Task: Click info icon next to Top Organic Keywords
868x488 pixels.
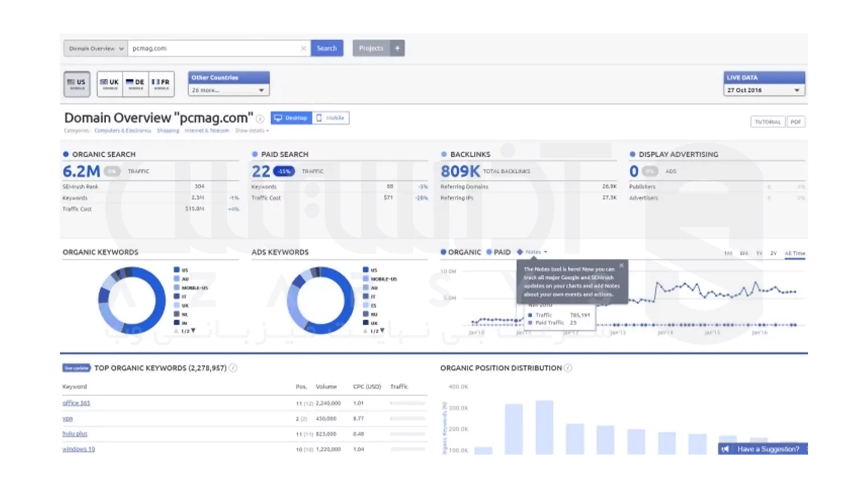Action: pyautogui.click(x=233, y=368)
